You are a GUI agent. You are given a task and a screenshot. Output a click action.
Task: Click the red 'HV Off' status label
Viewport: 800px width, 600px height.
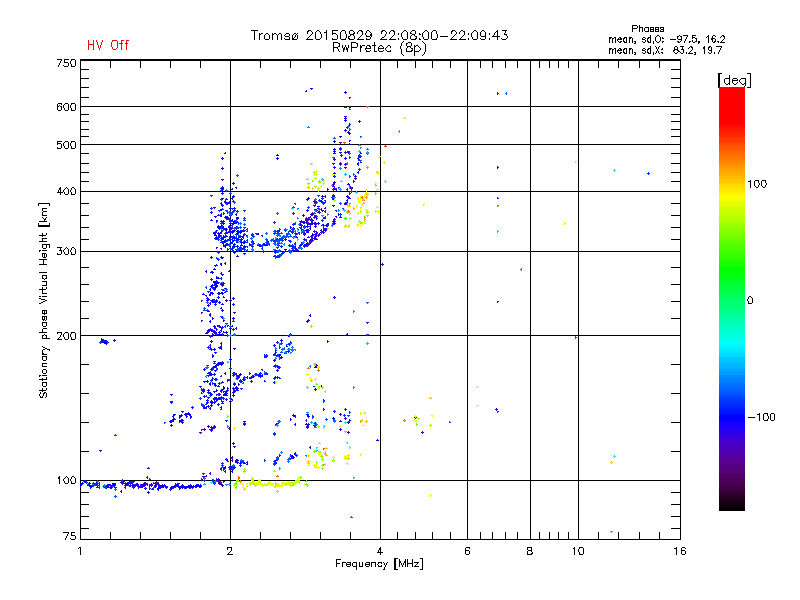point(108,45)
